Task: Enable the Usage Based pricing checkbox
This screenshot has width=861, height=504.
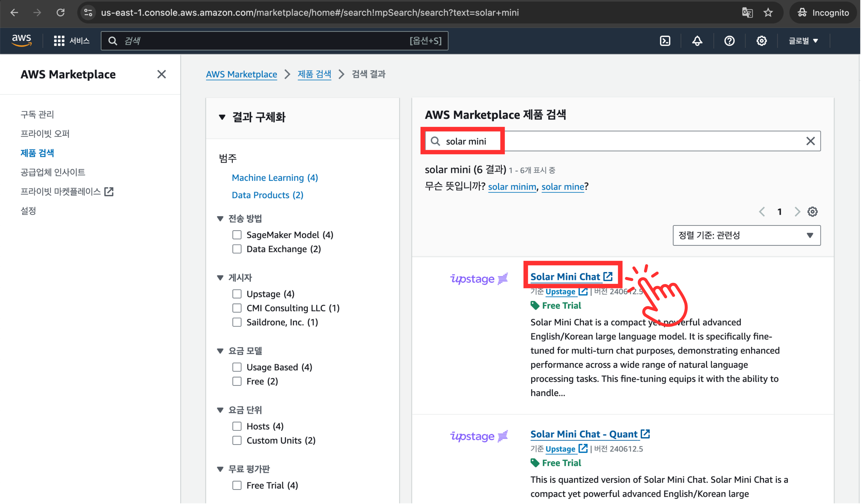Action: [237, 367]
